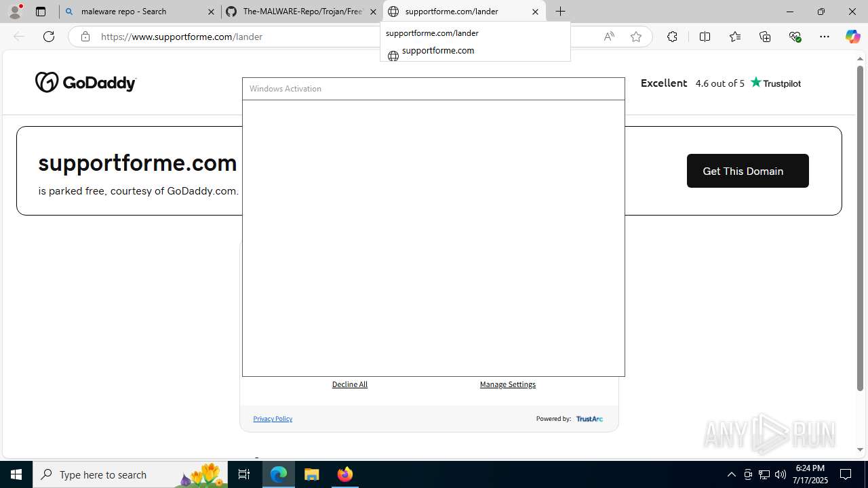
Task: Click the taskbar search box
Action: click(x=130, y=474)
